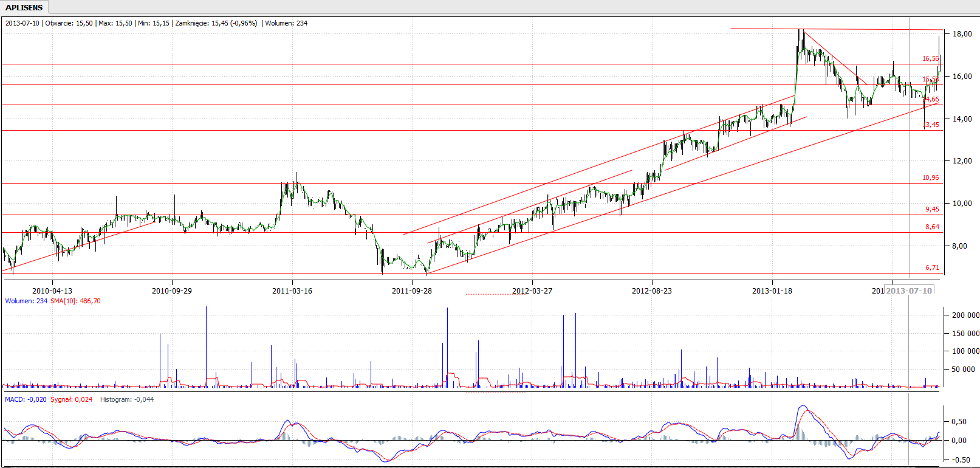The height and width of the screenshot is (468, 980).
Task: Click the 16,00 price axis label
Action: coord(962,77)
